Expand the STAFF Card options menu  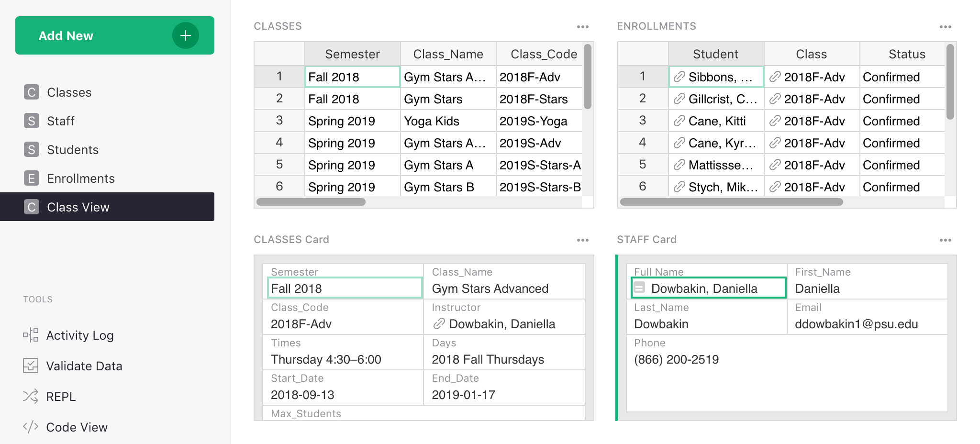coord(945,240)
